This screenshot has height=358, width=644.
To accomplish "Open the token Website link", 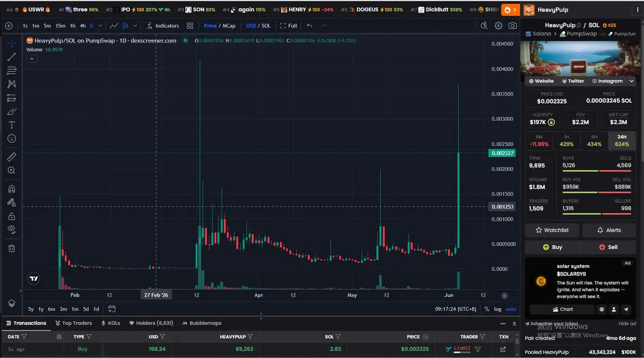I will pos(541,81).
